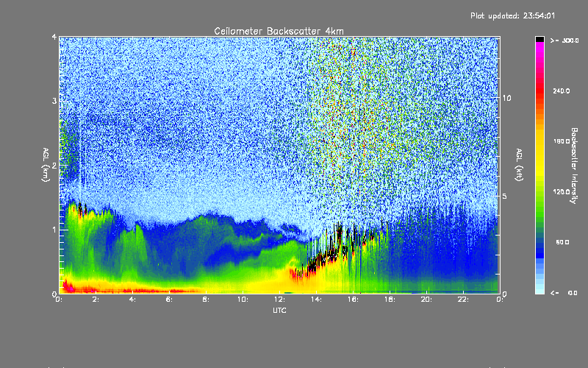Select the "4:" hour tick on the UTC axis
The height and width of the screenshot is (368, 588).
tap(132, 300)
